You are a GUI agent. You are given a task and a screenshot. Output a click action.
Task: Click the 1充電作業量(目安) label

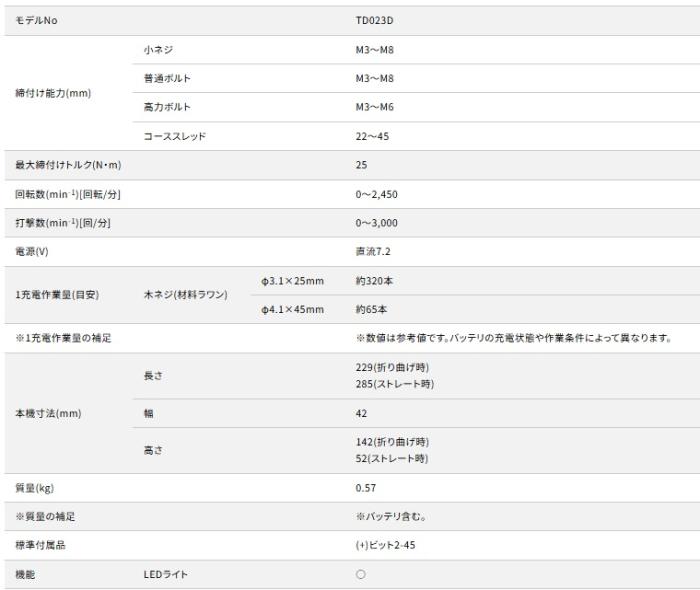pos(57,295)
